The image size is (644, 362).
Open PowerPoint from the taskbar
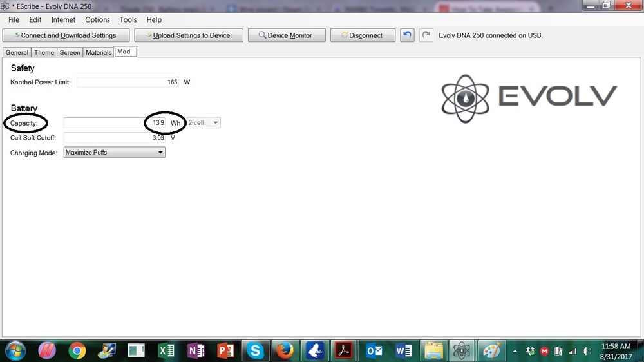pyautogui.click(x=225, y=351)
